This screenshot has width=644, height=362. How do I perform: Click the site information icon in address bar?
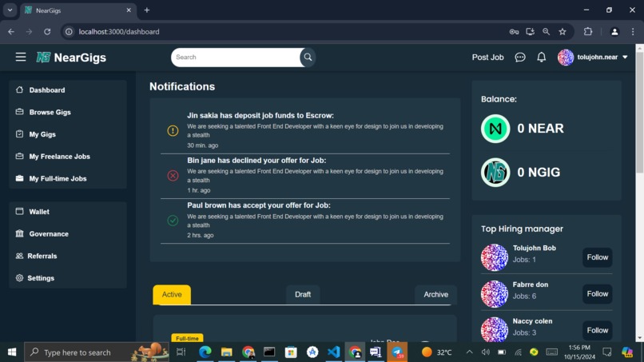pyautogui.click(x=69, y=32)
